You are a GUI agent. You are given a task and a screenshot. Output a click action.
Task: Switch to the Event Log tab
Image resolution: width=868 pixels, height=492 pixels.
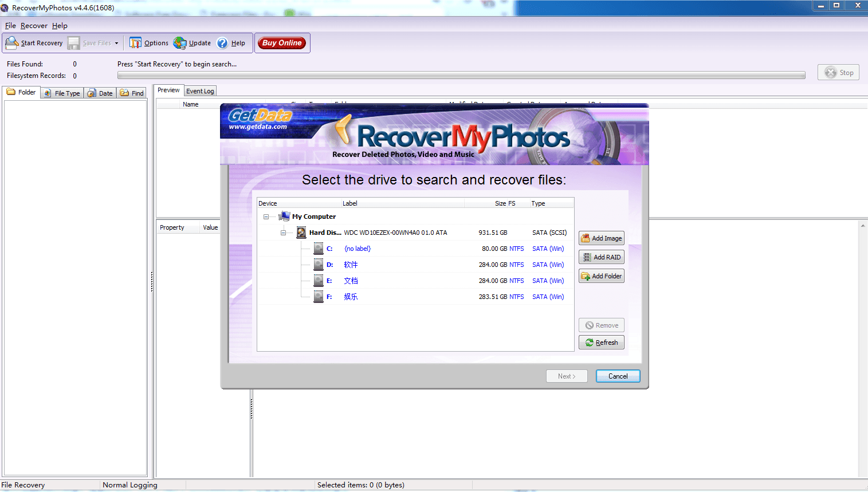tap(199, 90)
